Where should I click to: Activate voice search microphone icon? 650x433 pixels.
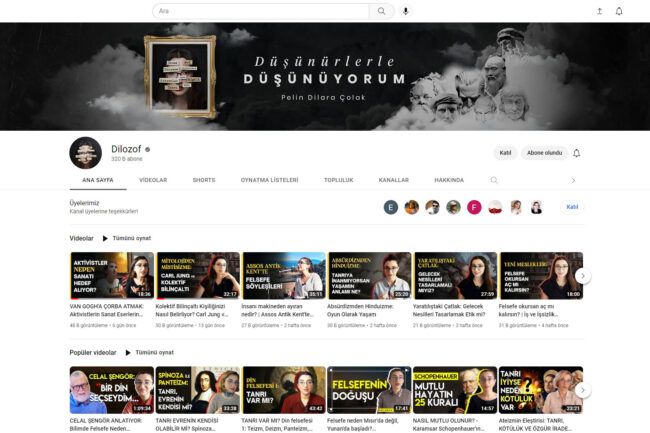pyautogui.click(x=406, y=11)
